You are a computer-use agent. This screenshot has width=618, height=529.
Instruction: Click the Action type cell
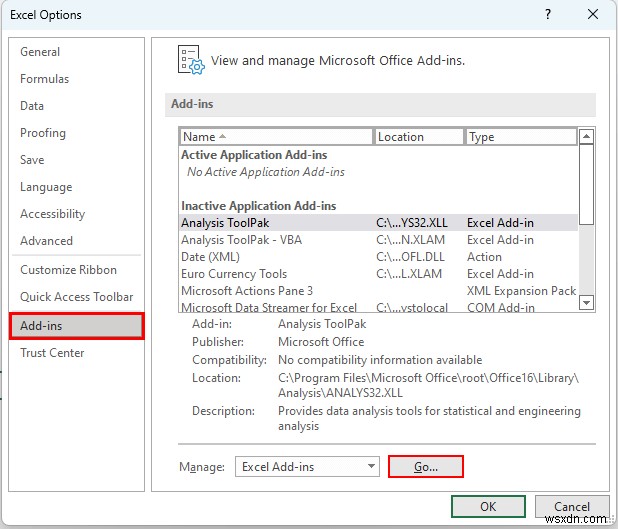click(x=484, y=257)
